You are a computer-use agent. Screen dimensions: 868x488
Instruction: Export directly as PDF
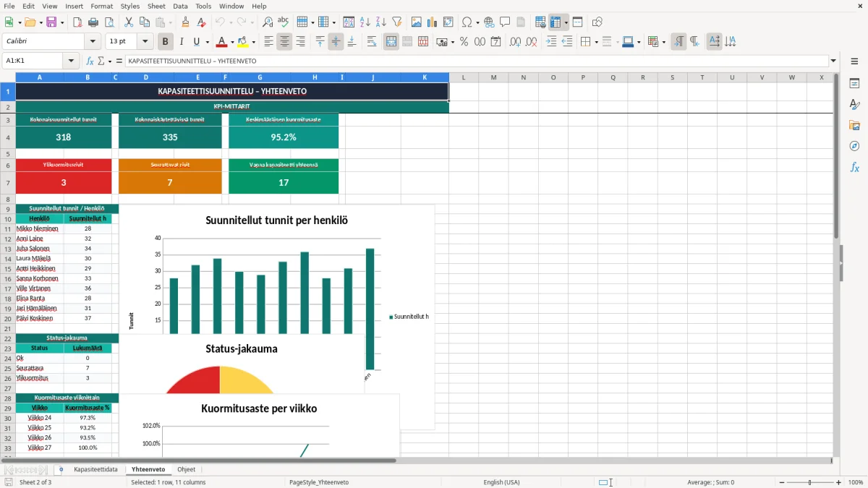click(x=77, y=22)
